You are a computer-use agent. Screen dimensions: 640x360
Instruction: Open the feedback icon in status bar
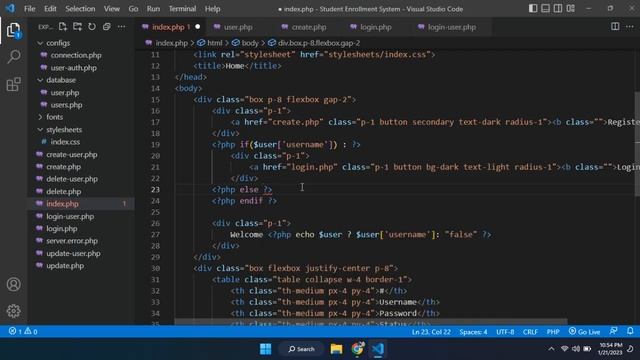[613, 331]
